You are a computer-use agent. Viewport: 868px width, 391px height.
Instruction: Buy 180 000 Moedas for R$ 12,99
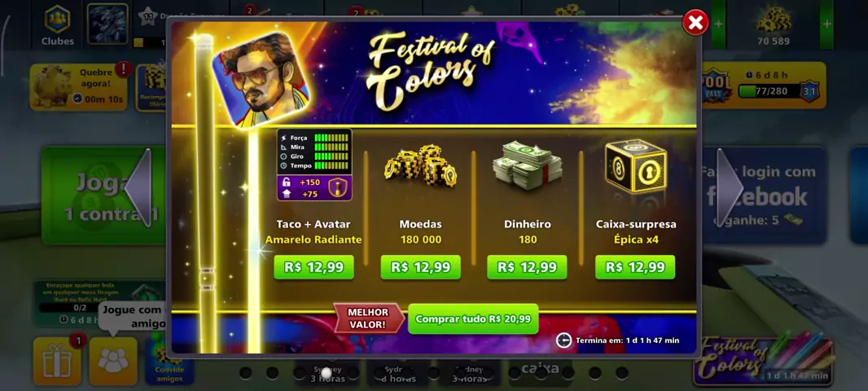point(421,267)
